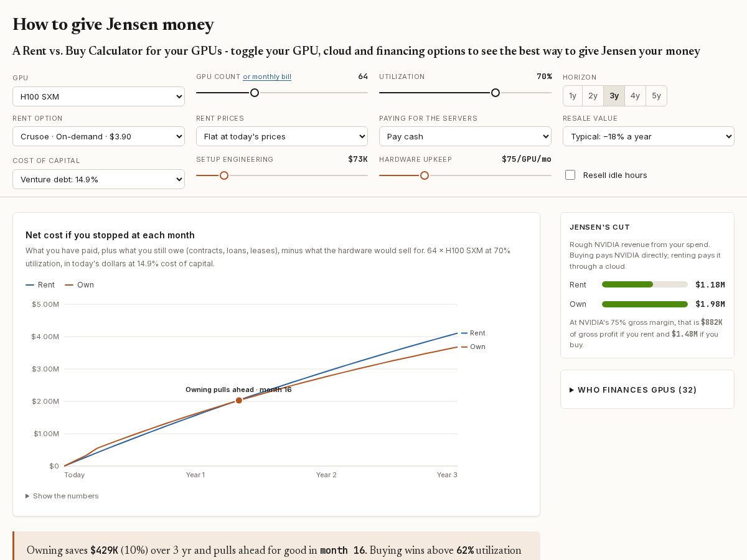Viewport: 747px width, 560px height.
Task: Click the utilization value 70%
Action: [x=544, y=77]
